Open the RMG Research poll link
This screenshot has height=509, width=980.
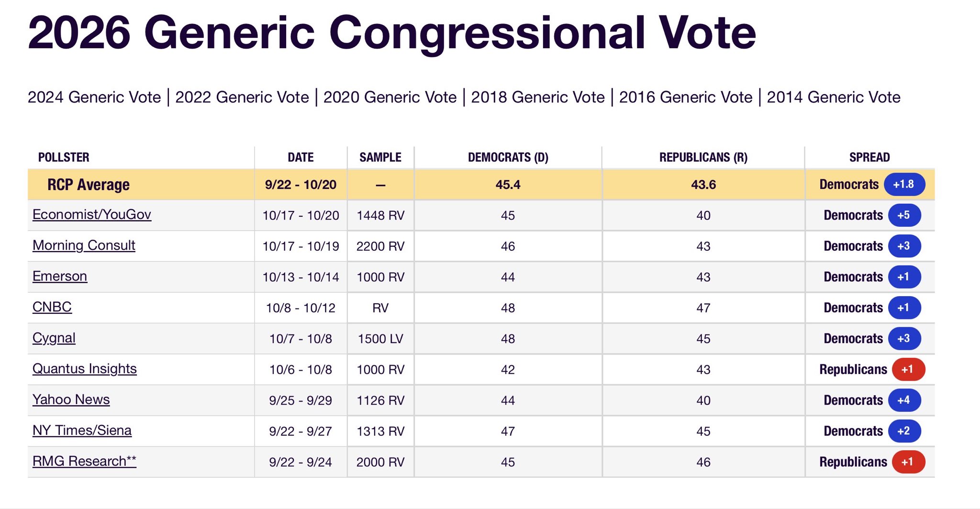(x=84, y=461)
